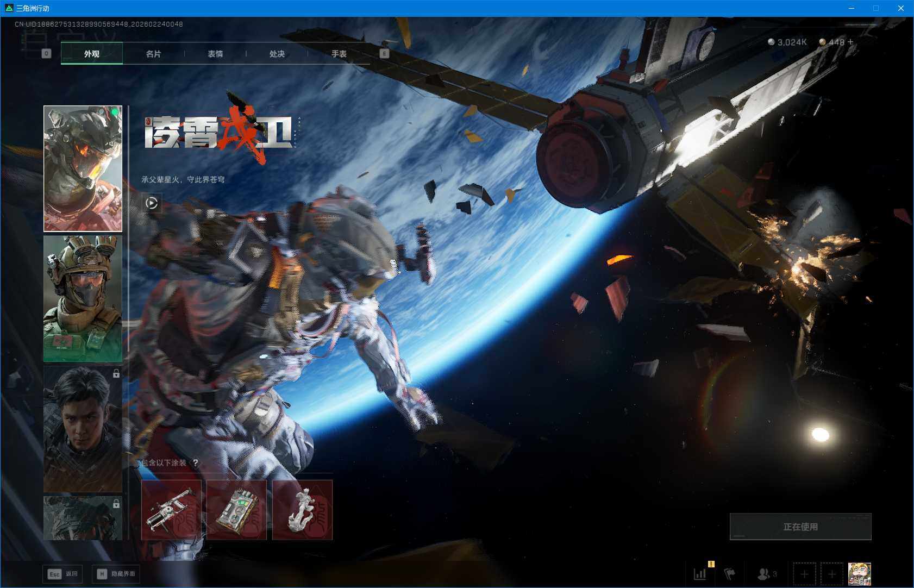Open the white statue charm item icon
914x588 pixels.
tap(303, 510)
